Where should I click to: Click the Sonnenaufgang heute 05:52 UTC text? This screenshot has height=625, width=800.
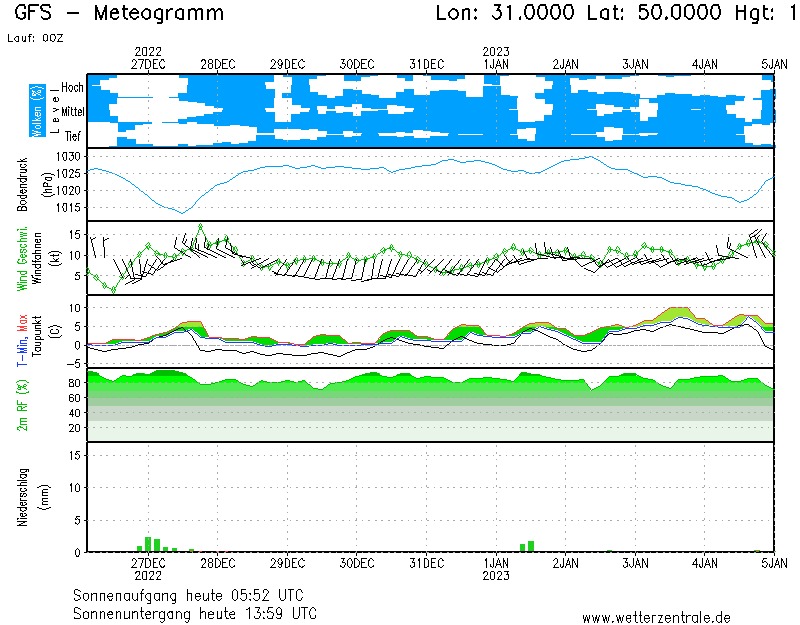click(x=194, y=594)
